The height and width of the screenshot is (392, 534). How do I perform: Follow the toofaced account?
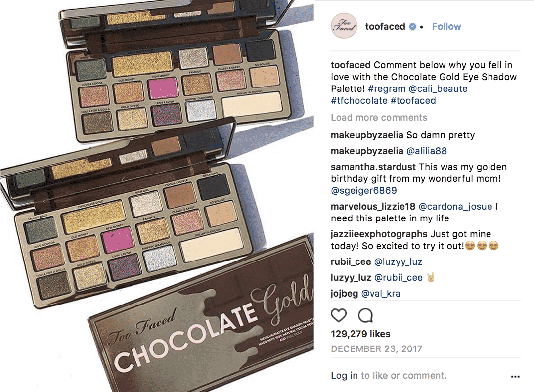(446, 26)
